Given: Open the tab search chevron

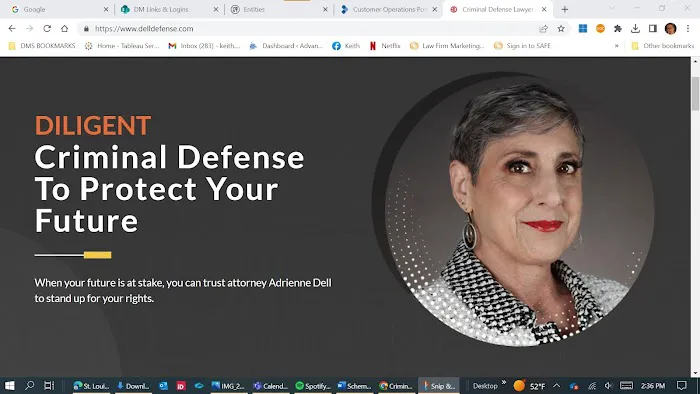Looking at the screenshot, I should tap(612, 8).
